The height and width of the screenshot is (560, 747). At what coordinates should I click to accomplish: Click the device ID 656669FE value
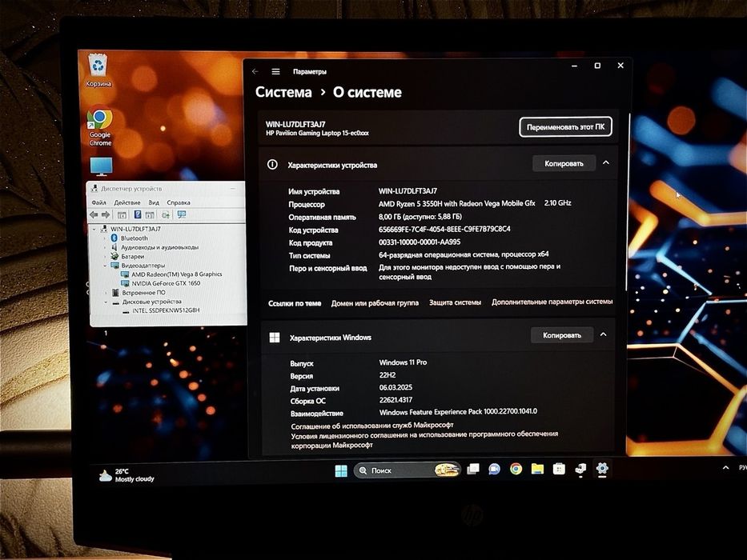444,229
